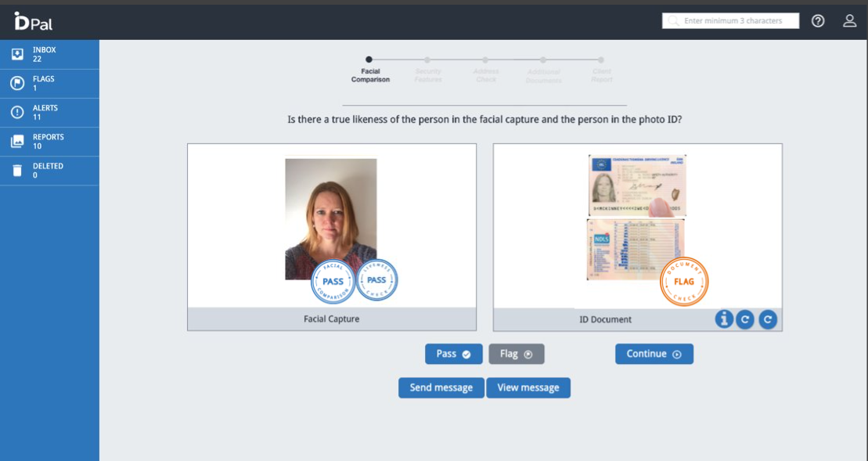Go to the Security Features step
The image size is (868, 461).
pos(427,60)
